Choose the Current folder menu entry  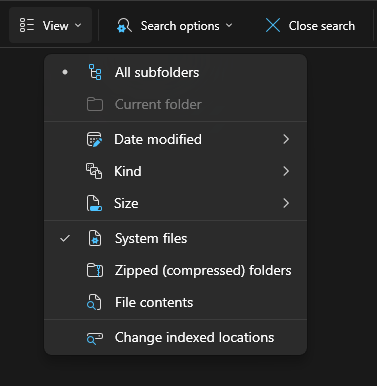pyautogui.click(x=175, y=104)
